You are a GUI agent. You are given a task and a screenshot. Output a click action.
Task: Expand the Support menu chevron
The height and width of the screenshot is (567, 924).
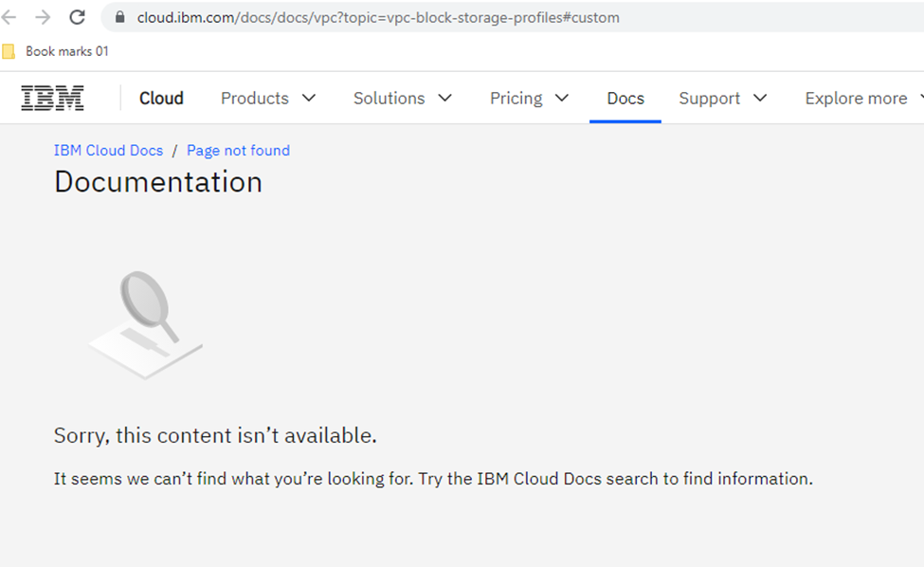click(760, 98)
